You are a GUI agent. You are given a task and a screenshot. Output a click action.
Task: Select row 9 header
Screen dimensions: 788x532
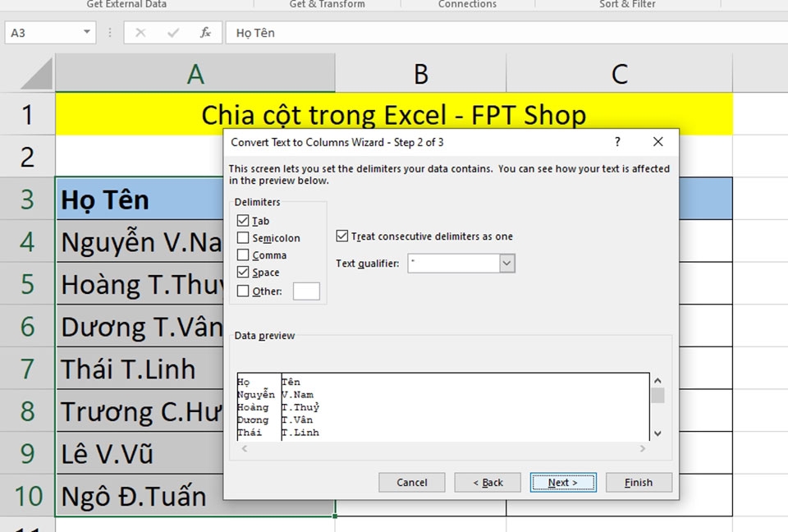click(27, 453)
